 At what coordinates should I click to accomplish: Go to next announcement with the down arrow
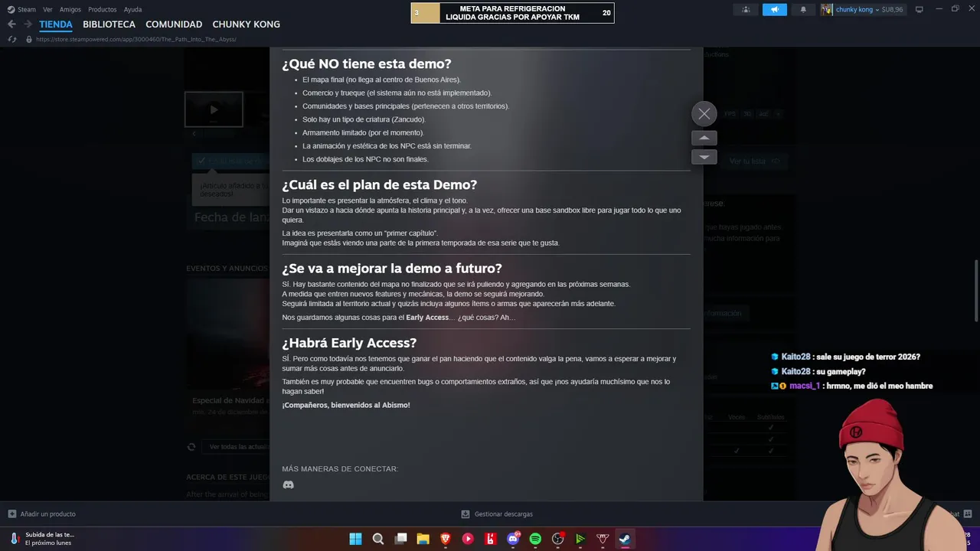[x=704, y=157]
